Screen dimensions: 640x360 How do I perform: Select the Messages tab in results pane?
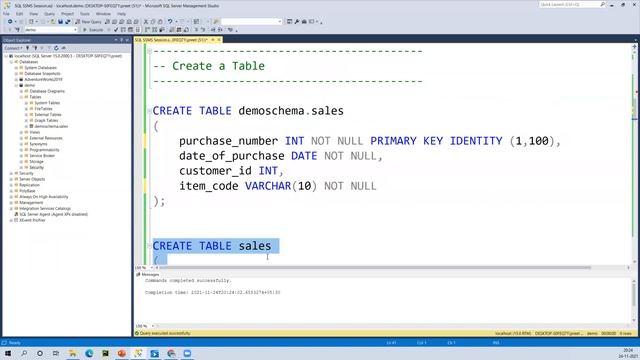click(148, 275)
